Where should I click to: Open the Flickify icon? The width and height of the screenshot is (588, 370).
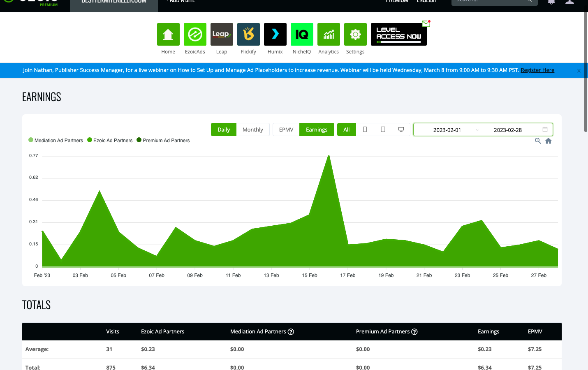248,34
